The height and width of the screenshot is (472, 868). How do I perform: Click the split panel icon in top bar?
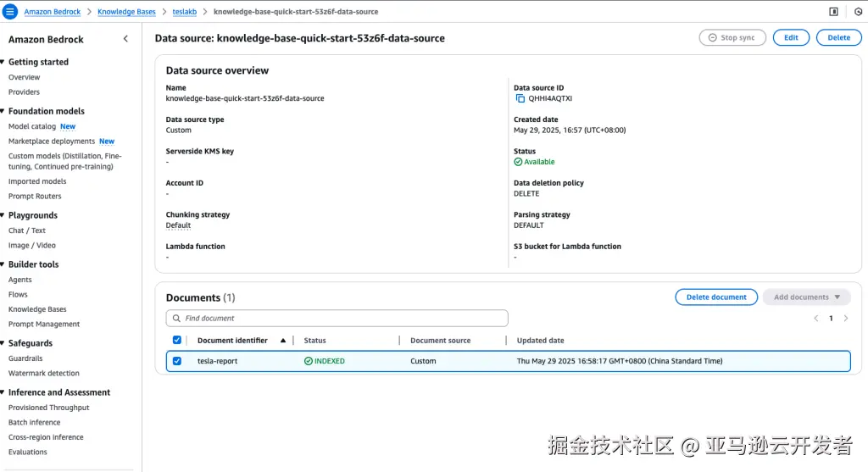[834, 12]
